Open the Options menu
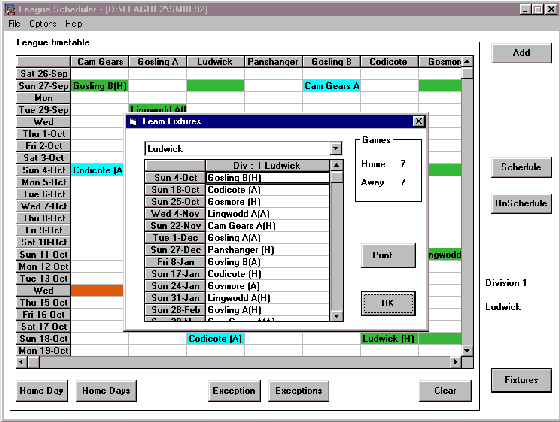 [x=43, y=24]
